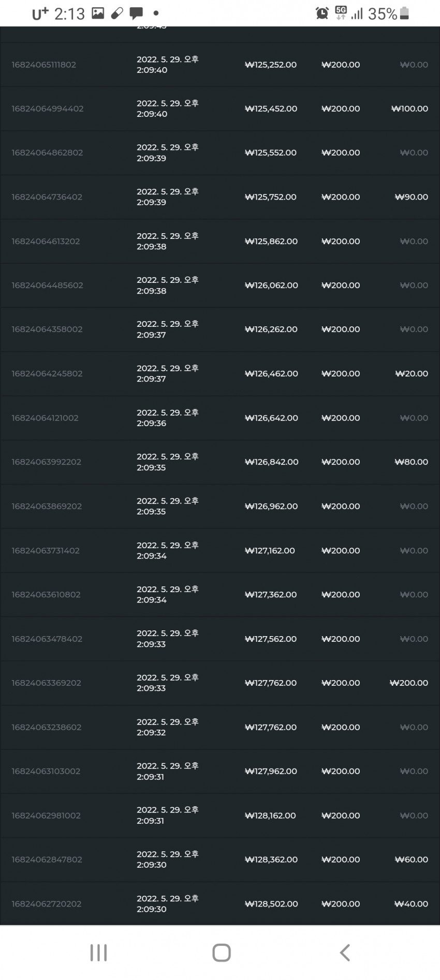Tap the chat bubble notification icon
440x980 pixels.
click(x=137, y=13)
